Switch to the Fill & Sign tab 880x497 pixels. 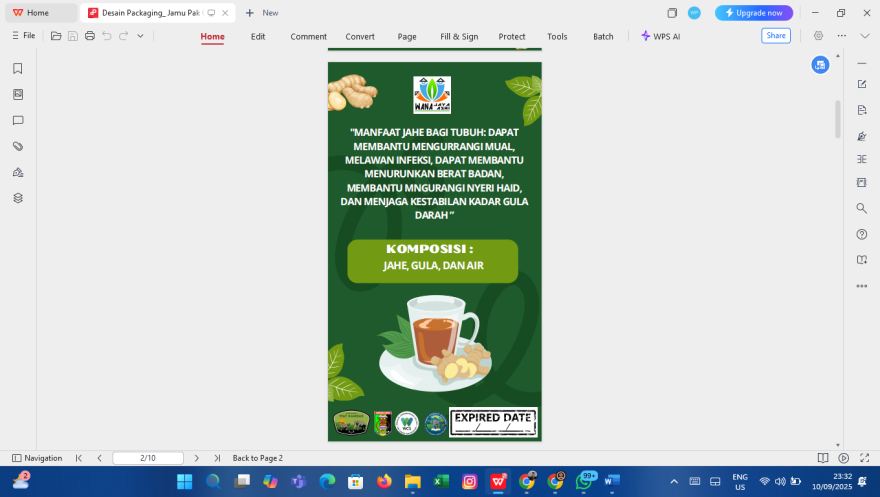pos(459,37)
